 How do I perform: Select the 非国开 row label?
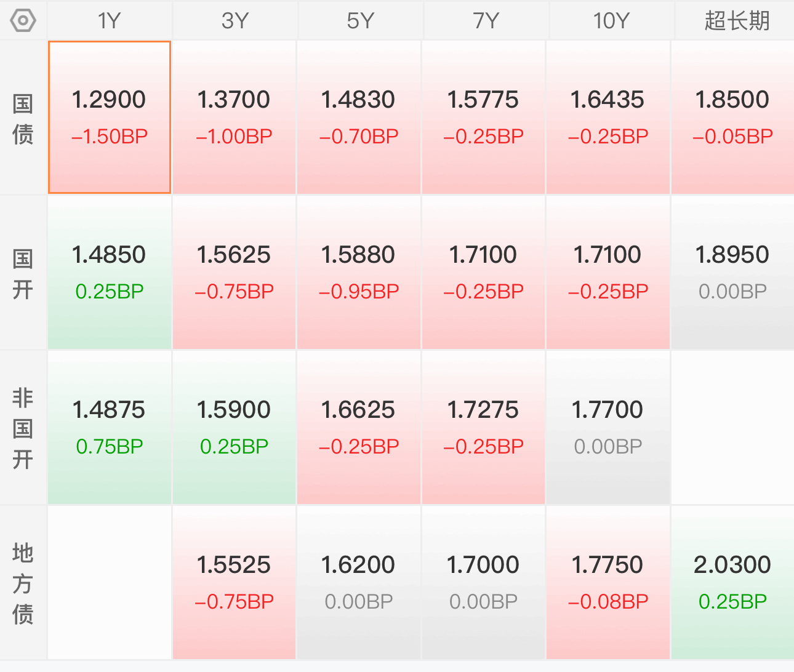point(23,428)
